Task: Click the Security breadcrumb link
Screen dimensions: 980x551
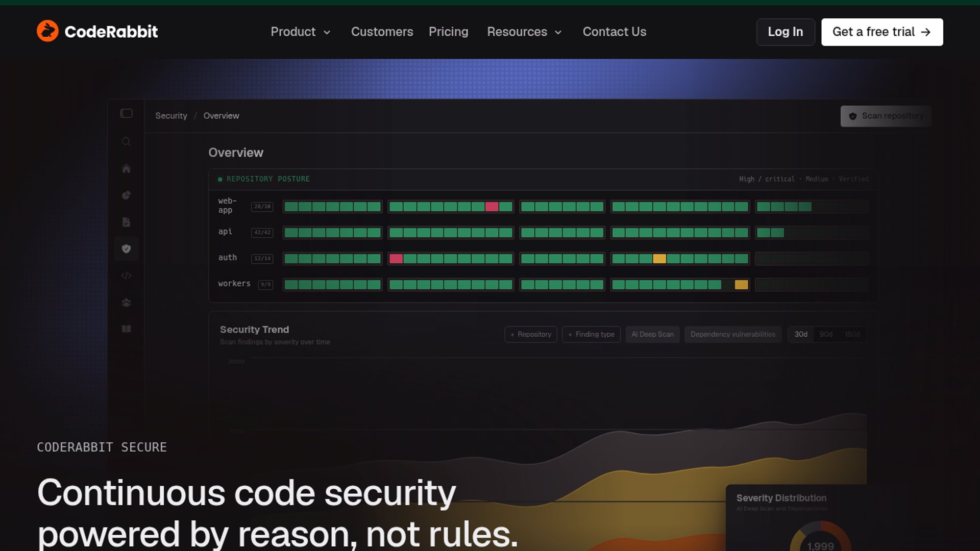Action: 171,116
